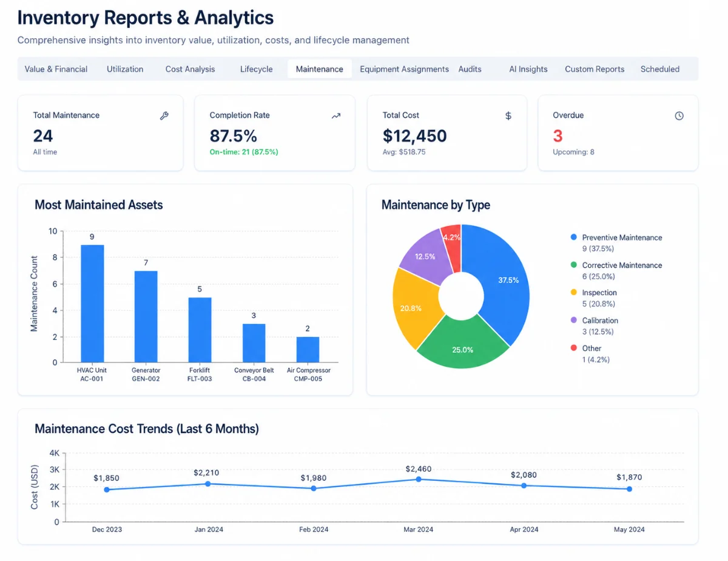Open the Audits tab
The image size is (728, 561).
(x=470, y=69)
